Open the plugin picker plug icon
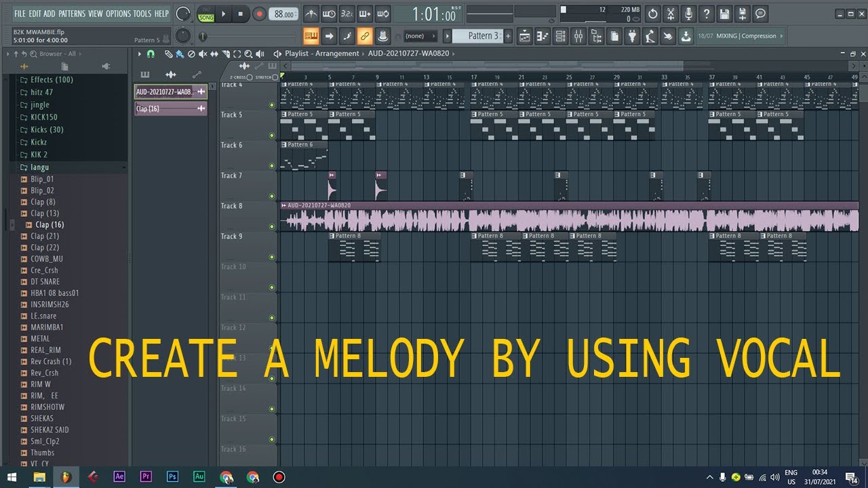The image size is (868, 488). [632, 36]
